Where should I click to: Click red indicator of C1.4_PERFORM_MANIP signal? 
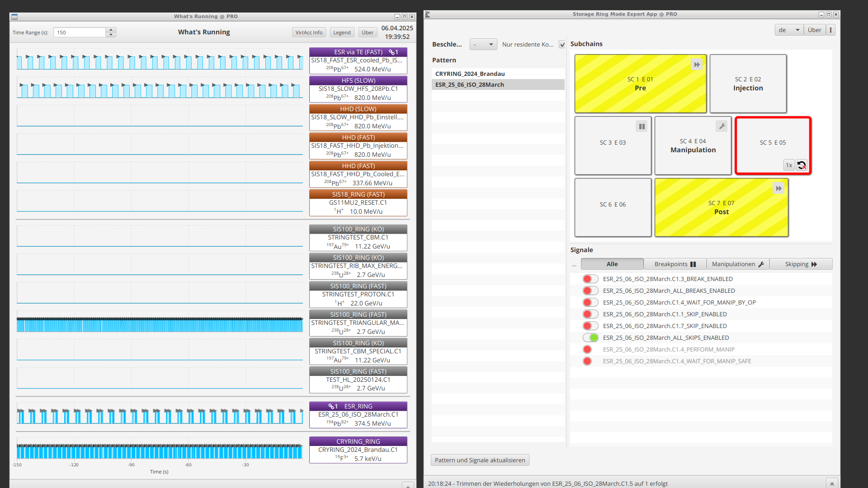tap(587, 349)
